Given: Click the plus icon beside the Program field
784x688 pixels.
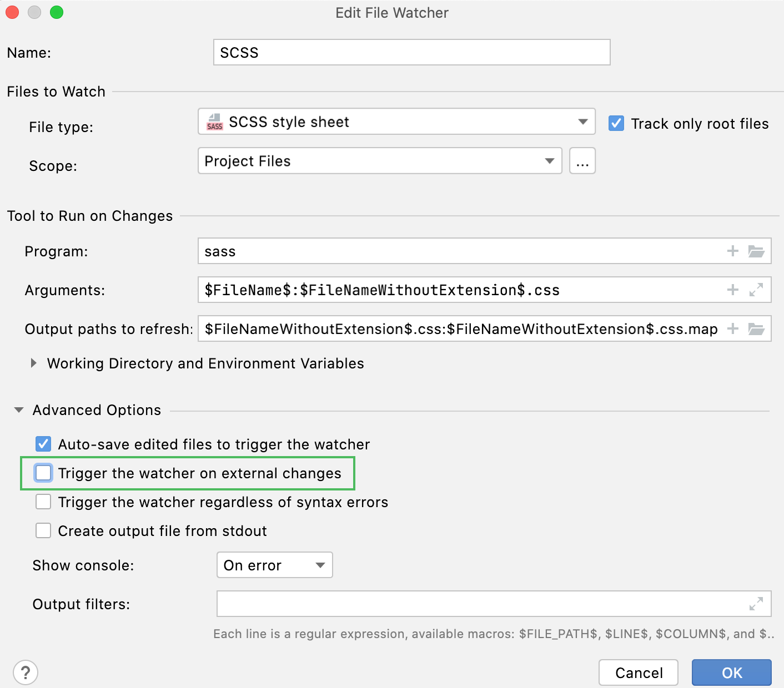Looking at the screenshot, I should (x=732, y=251).
